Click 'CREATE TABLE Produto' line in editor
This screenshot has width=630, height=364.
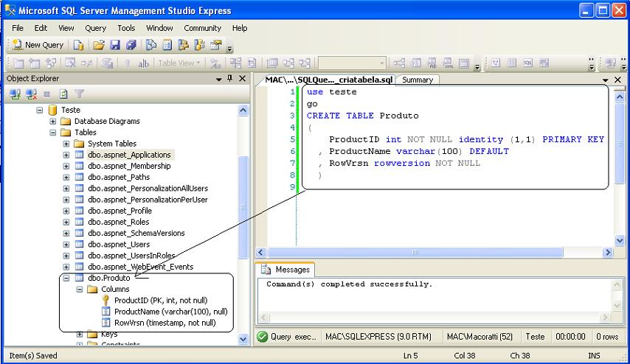tap(362, 116)
